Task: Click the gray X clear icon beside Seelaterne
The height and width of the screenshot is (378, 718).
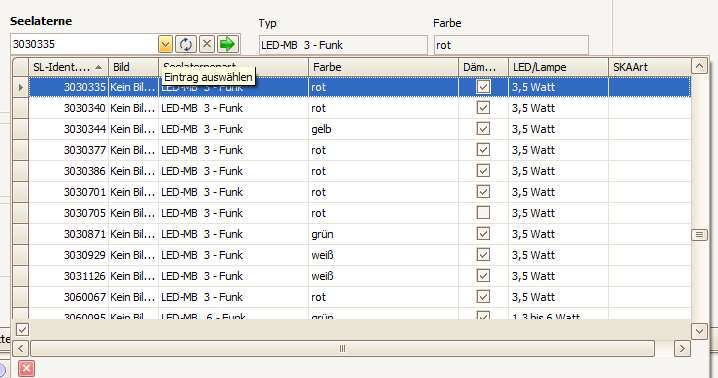Action: pyautogui.click(x=207, y=44)
